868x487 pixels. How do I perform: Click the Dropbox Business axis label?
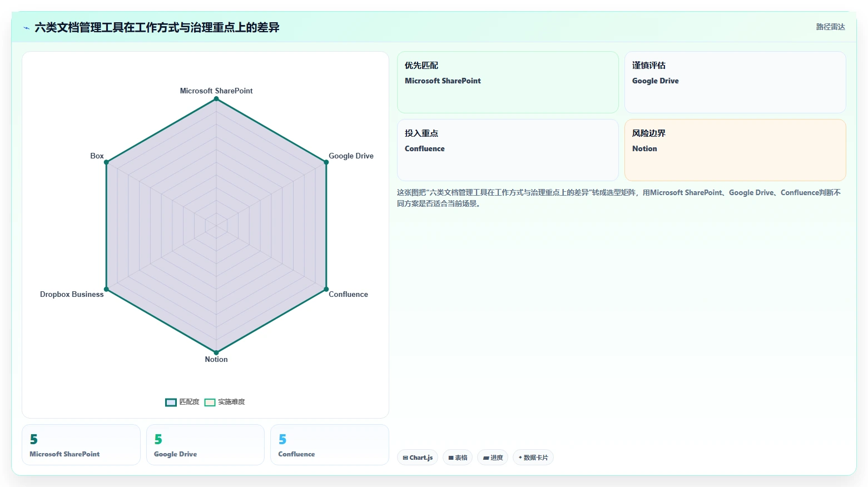72,294
